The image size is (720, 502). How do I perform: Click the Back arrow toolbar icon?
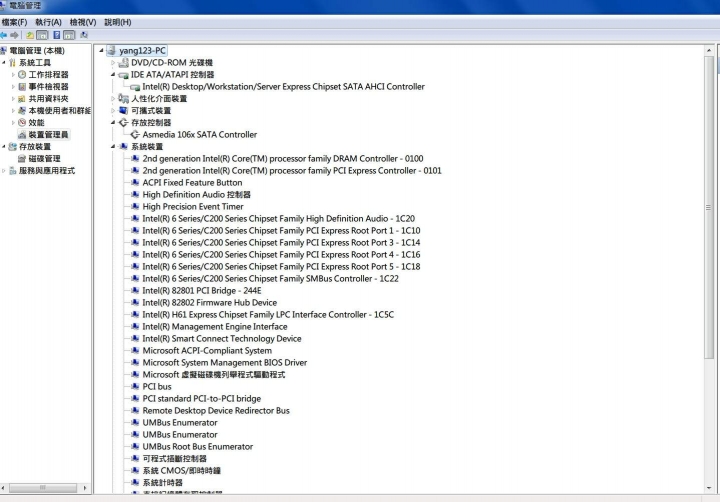(3, 35)
